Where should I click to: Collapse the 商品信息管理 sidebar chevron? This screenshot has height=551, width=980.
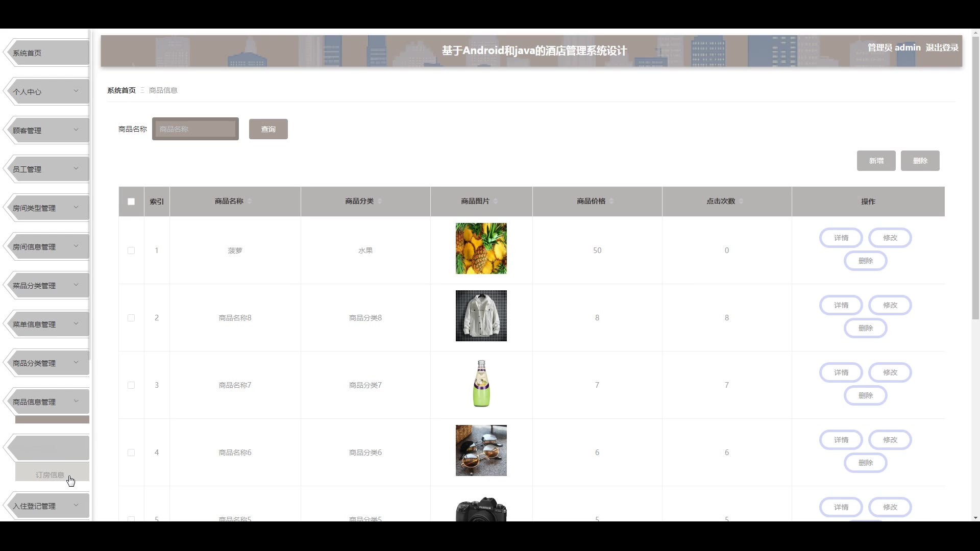point(76,402)
